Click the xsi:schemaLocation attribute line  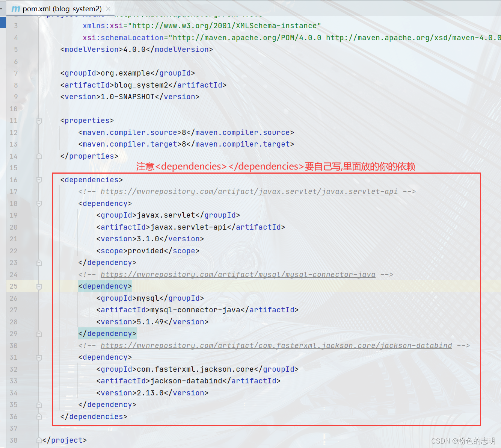(x=292, y=38)
